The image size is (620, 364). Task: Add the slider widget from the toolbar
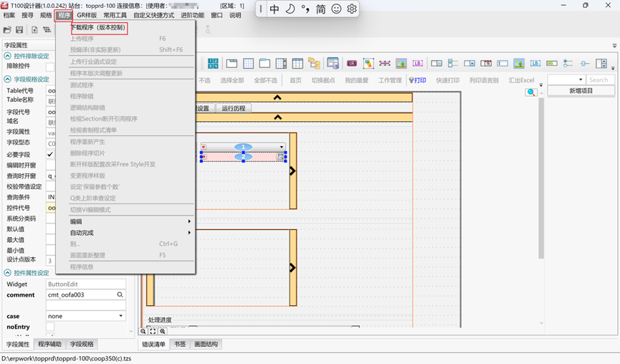585,63
